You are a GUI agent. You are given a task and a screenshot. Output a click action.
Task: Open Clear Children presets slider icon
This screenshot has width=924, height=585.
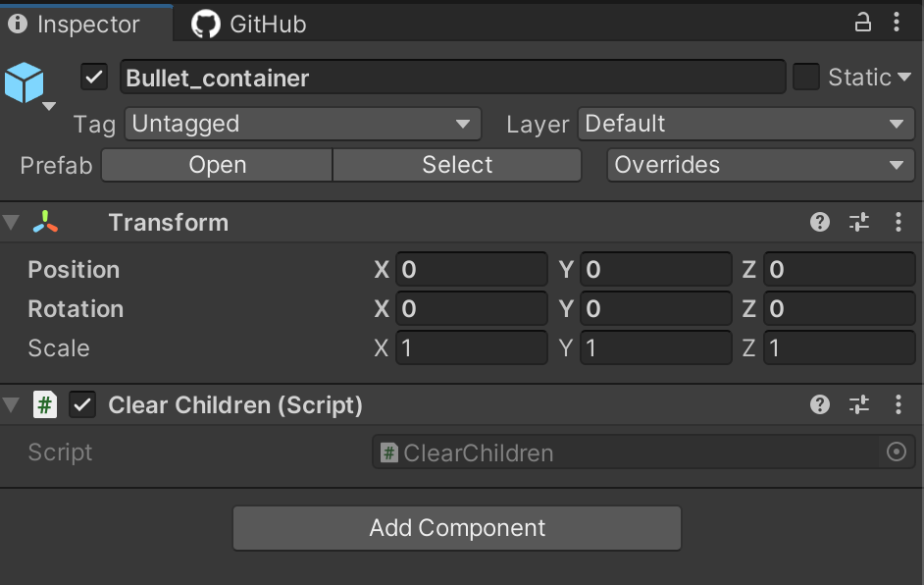pos(859,404)
